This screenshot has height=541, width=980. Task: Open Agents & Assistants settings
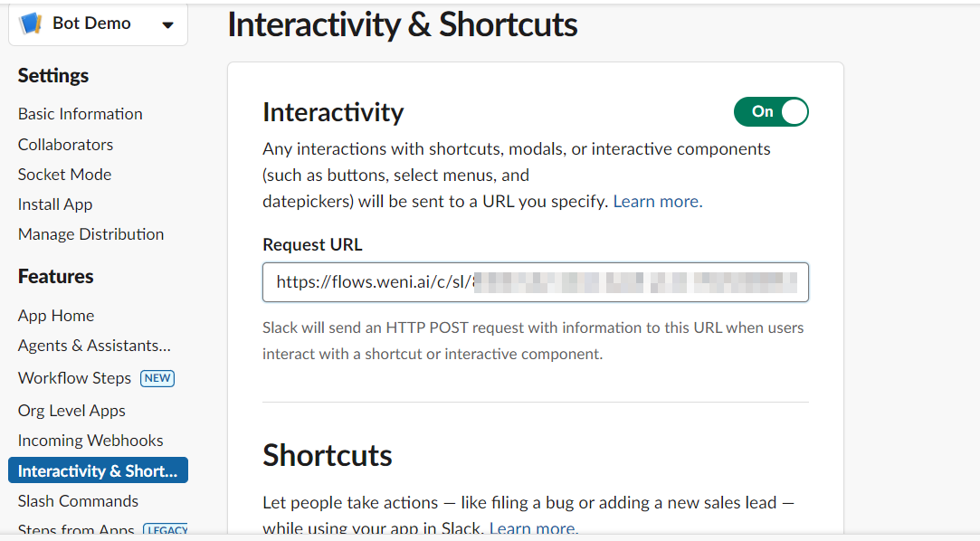click(93, 345)
